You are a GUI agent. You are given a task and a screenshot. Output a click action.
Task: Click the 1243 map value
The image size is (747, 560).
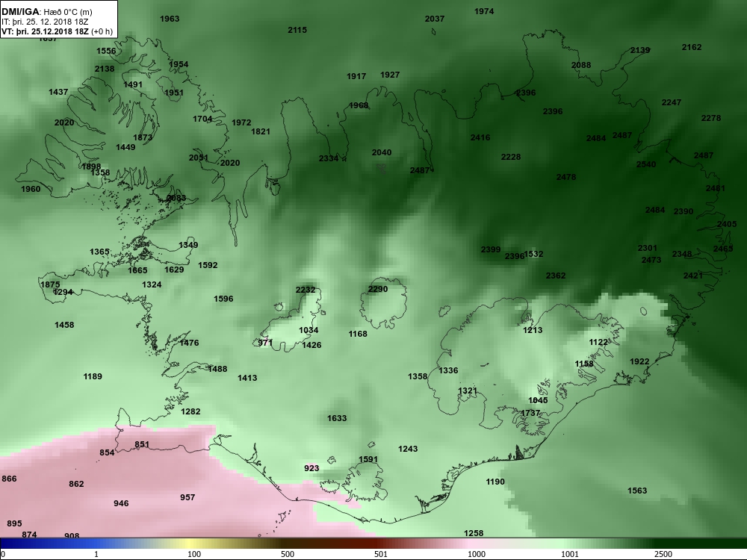coord(408,449)
